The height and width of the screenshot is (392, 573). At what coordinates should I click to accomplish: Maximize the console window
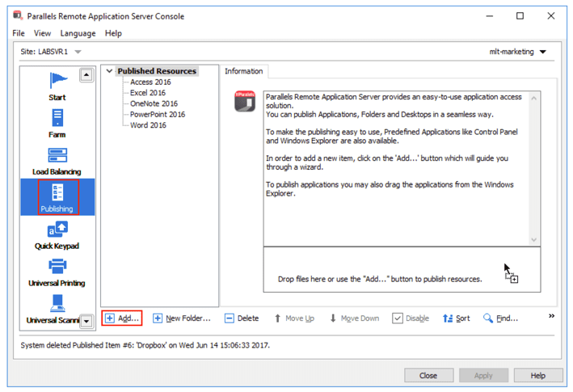[520, 15]
